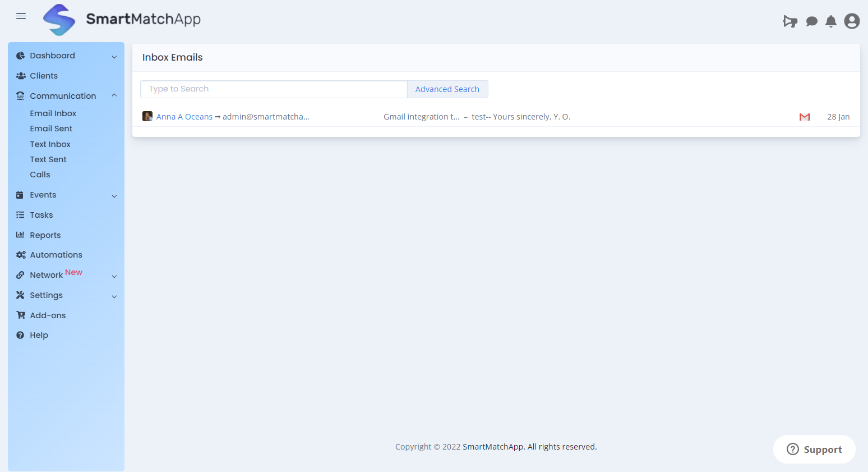
Task: Click Anna A Oceans avatar thumbnail
Action: coord(147,116)
